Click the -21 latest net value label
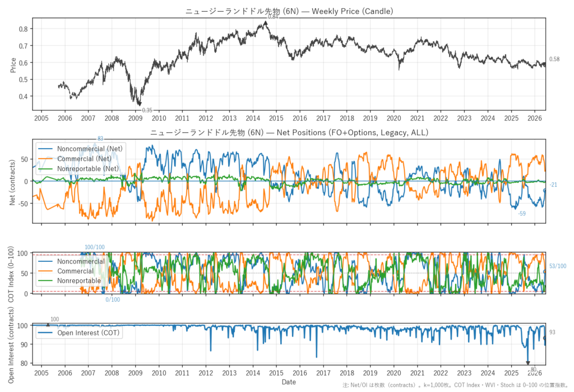 [x=553, y=185]
